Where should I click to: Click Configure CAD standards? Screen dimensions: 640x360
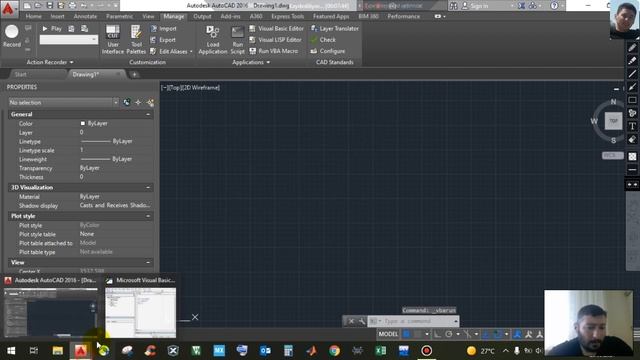coord(328,51)
